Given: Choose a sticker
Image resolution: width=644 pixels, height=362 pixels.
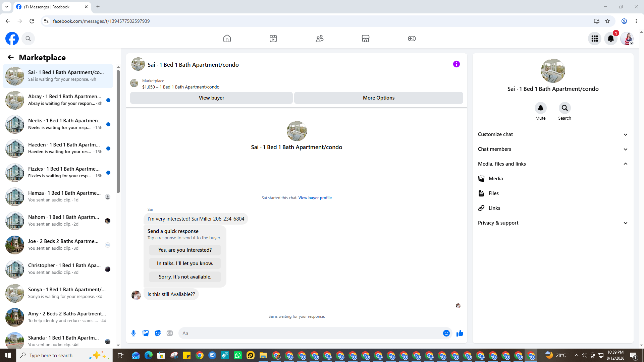Looking at the screenshot, I should pos(158,333).
